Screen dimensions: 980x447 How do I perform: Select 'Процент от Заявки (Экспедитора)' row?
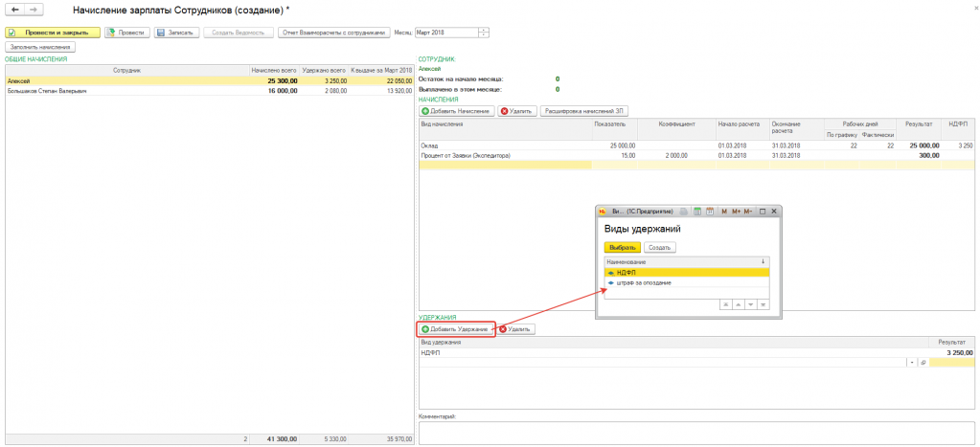point(696,155)
